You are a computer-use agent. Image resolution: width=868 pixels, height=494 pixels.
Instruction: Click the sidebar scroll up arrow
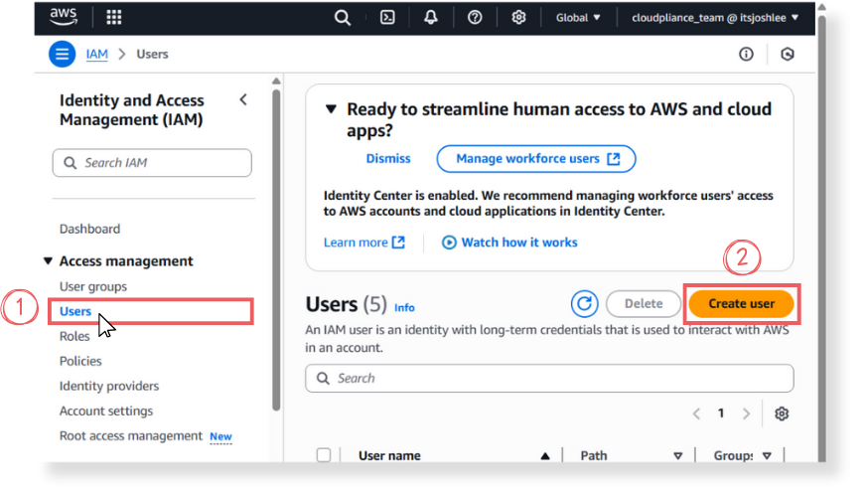click(x=276, y=82)
